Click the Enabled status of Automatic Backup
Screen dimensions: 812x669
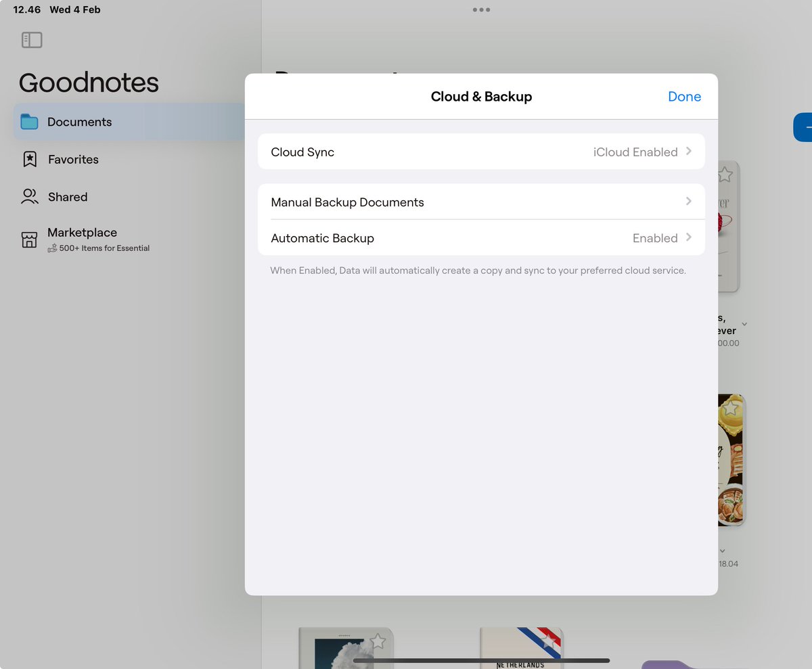655,238
